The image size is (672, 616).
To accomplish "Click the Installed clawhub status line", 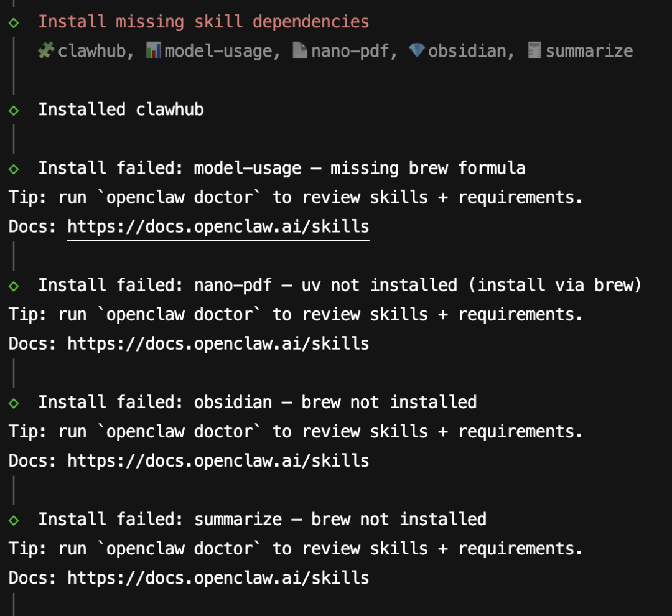I will pos(121,110).
